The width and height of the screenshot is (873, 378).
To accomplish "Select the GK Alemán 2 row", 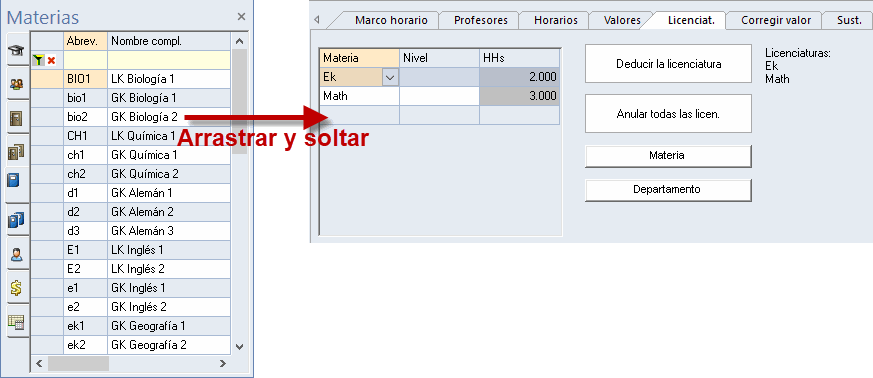I will tap(130, 212).
